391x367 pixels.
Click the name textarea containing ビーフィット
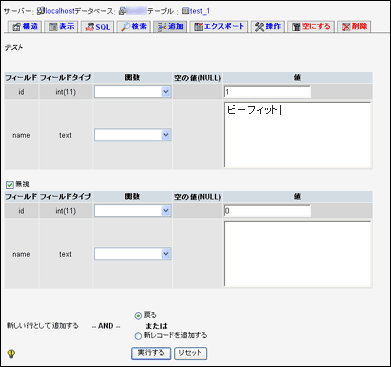click(297, 135)
